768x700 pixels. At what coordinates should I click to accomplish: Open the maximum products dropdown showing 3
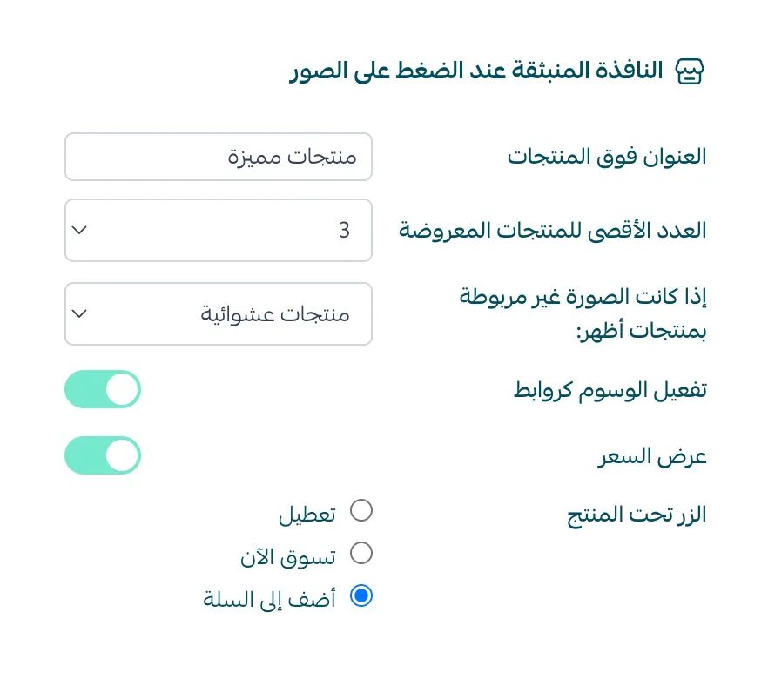click(x=218, y=230)
